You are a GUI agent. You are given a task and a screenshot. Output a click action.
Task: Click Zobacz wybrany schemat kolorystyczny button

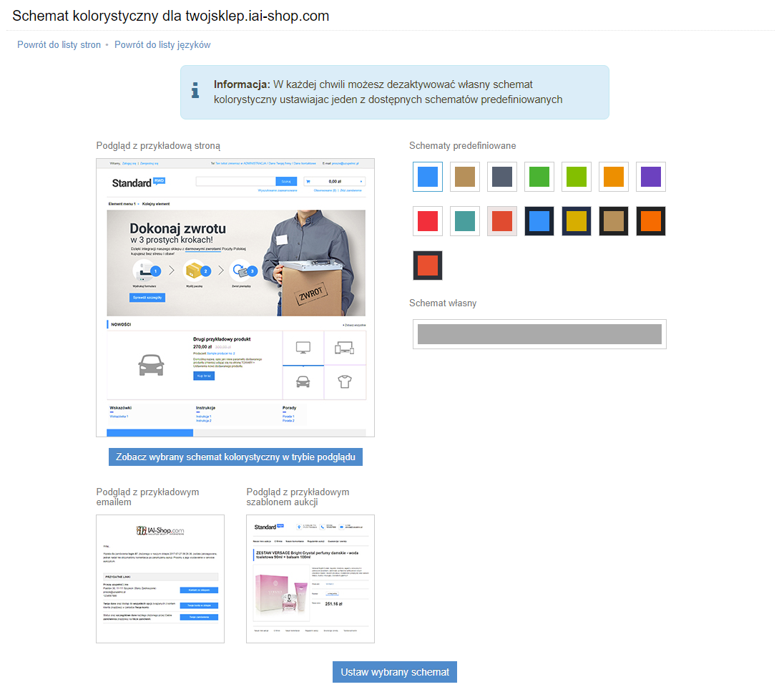[235, 457]
